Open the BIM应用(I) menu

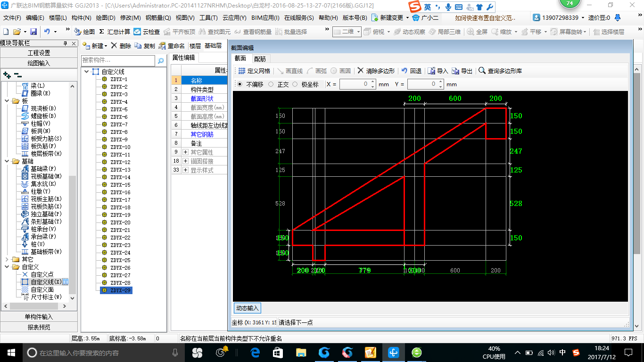265,18
